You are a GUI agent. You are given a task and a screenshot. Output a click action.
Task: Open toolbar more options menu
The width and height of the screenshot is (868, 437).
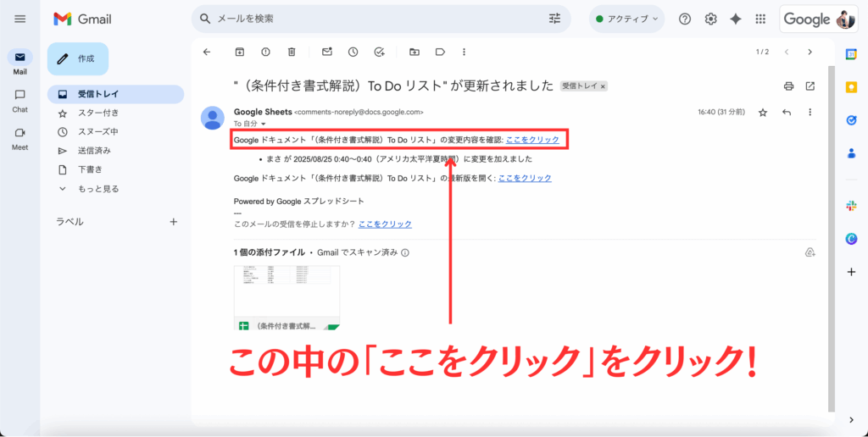464,52
